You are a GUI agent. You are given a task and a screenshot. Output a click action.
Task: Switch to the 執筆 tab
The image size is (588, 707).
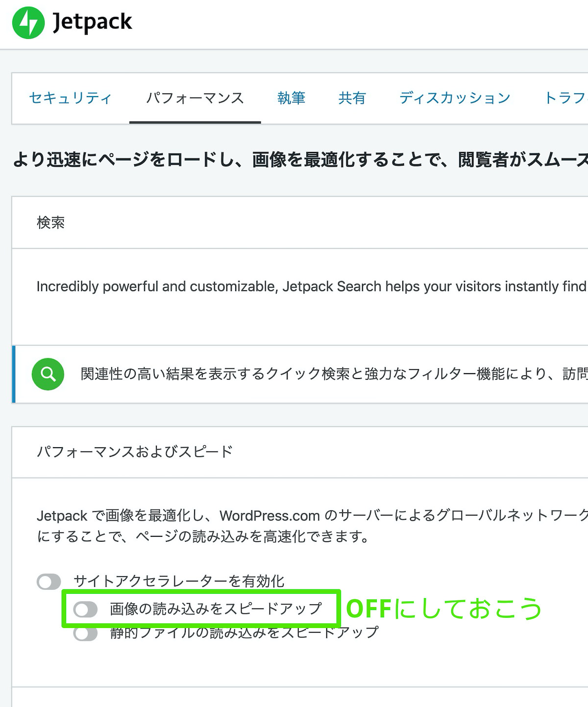(292, 98)
